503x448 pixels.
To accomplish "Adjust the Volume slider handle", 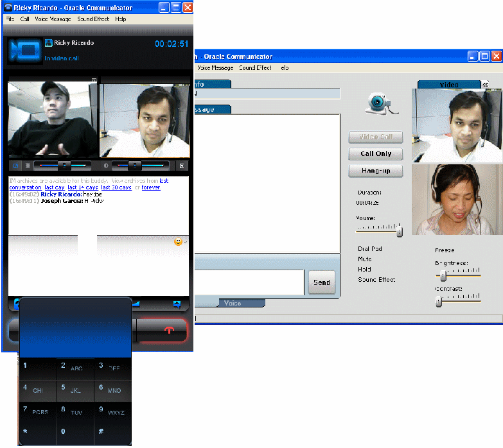I will pos(400,230).
